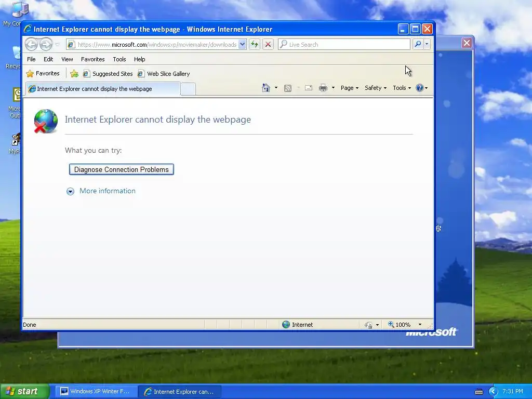532x399 pixels.
Task: Click Diagnose Connection Problems button
Action: [122, 169]
